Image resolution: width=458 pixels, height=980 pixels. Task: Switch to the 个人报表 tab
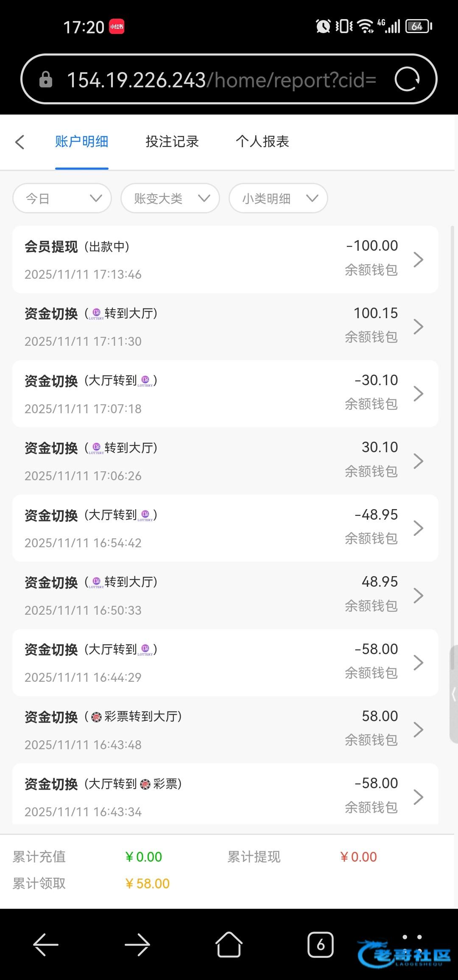pos(263,142)
